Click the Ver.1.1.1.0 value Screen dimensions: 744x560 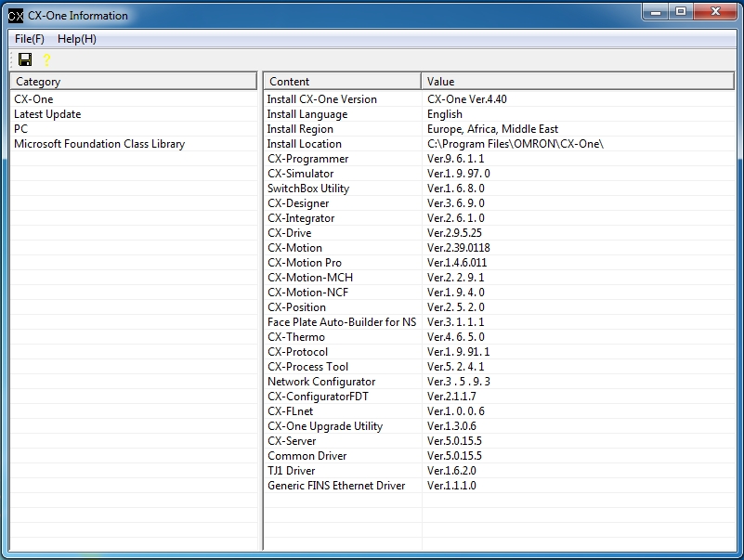tap(451, 486)
